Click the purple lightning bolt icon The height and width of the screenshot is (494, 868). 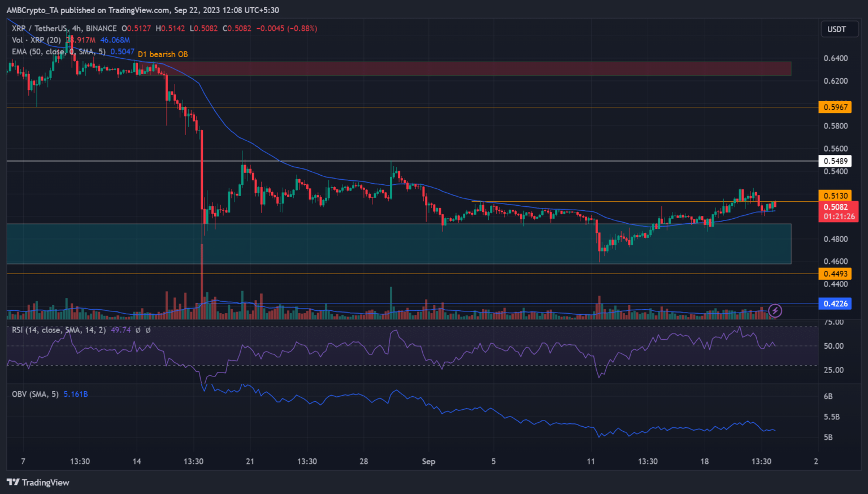point(775,310)
